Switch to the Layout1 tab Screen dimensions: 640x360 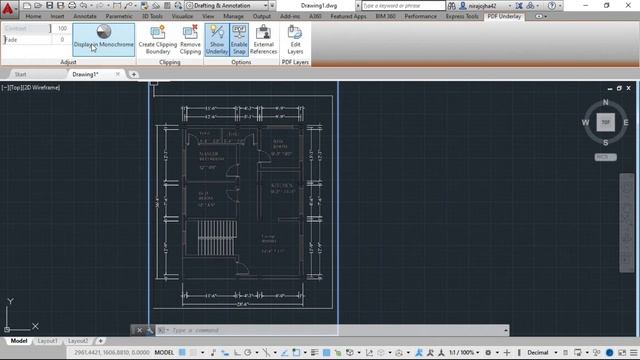47,341
